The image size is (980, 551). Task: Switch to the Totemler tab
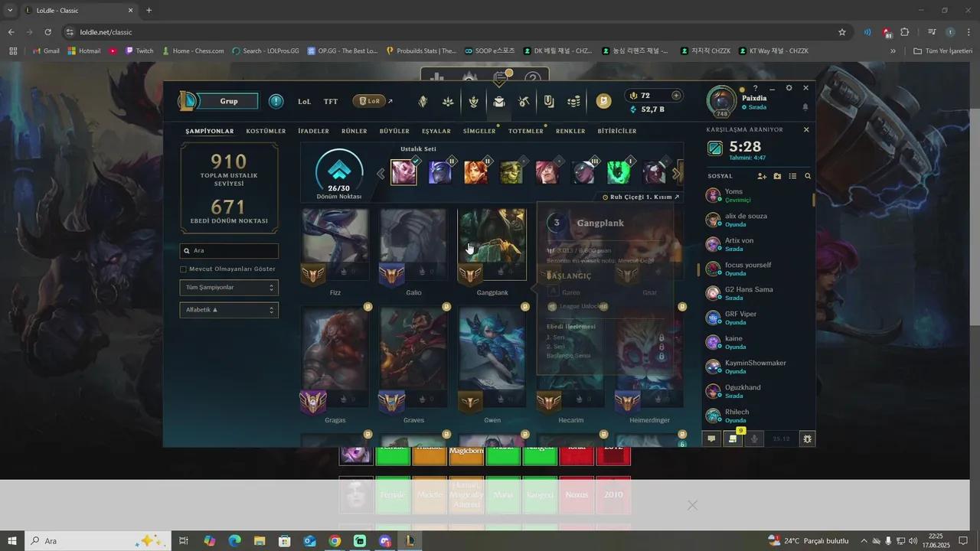pos(526,131)
